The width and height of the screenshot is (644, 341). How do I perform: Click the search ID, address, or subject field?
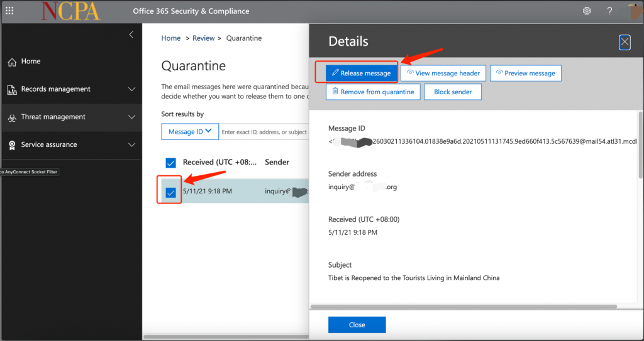(264, 132)
